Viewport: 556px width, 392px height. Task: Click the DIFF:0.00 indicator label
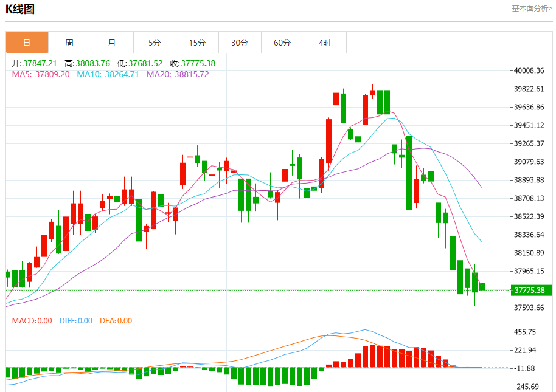click(76, 321)
